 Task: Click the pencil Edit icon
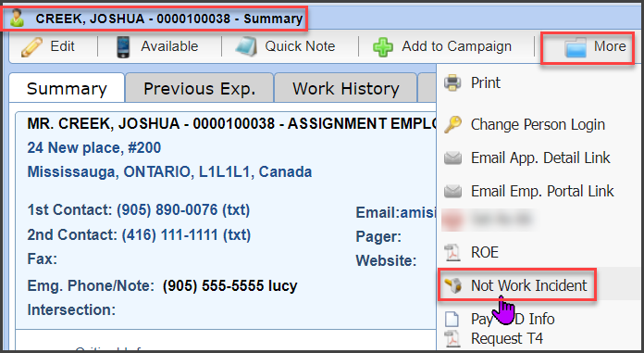coord(31,46)
